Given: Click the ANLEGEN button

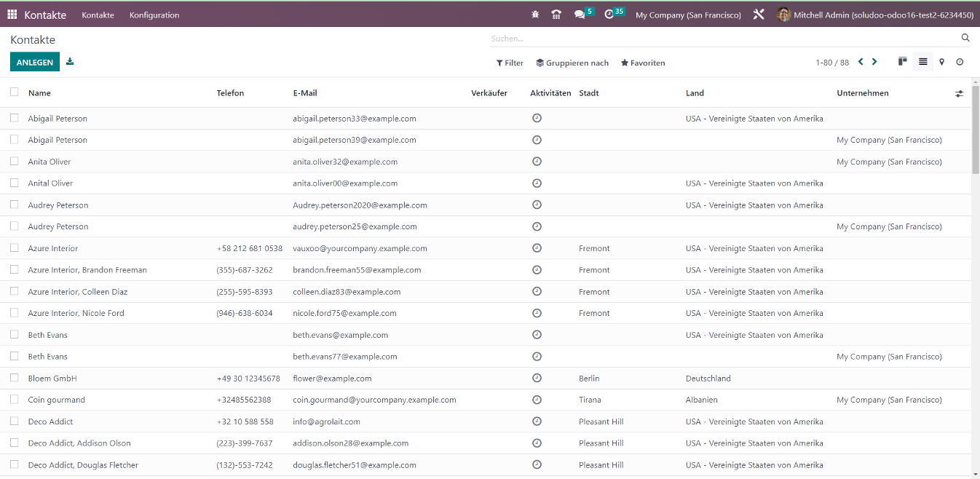Looking at the screenshot, I should click(x=35, y=63).
